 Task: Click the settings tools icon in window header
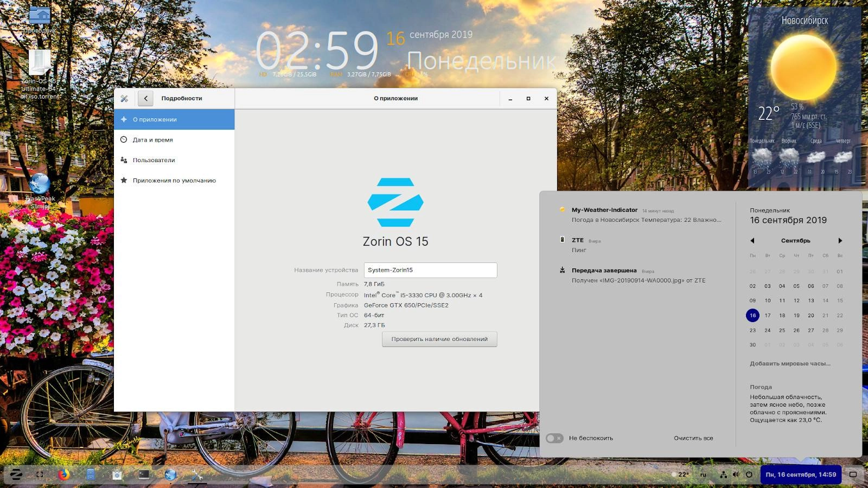pos(124,98)
